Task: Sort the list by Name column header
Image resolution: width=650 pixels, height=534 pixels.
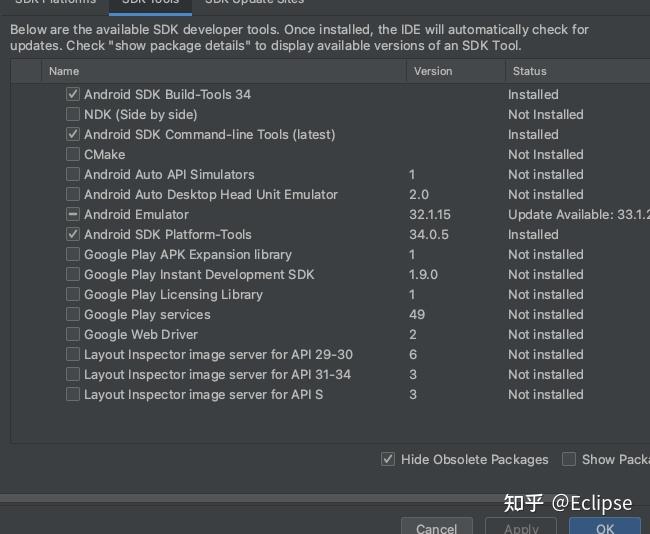Action: coord(64,71)
